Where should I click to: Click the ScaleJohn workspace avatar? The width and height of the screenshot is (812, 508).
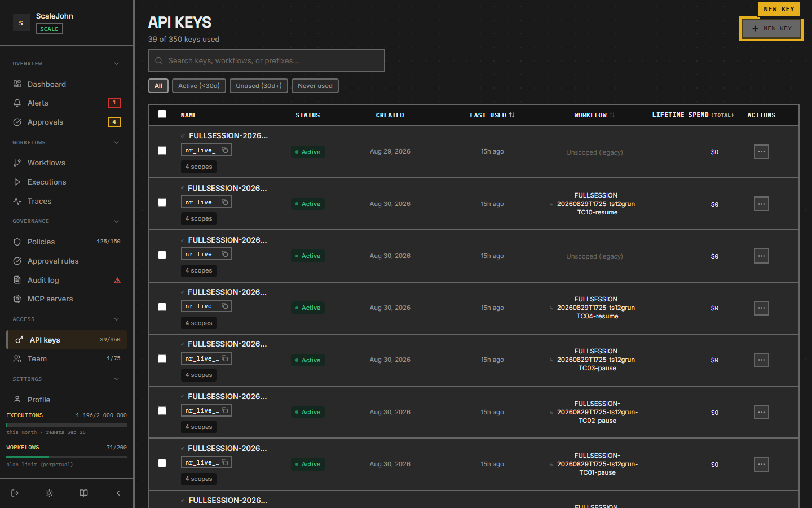tap(21, 23)
